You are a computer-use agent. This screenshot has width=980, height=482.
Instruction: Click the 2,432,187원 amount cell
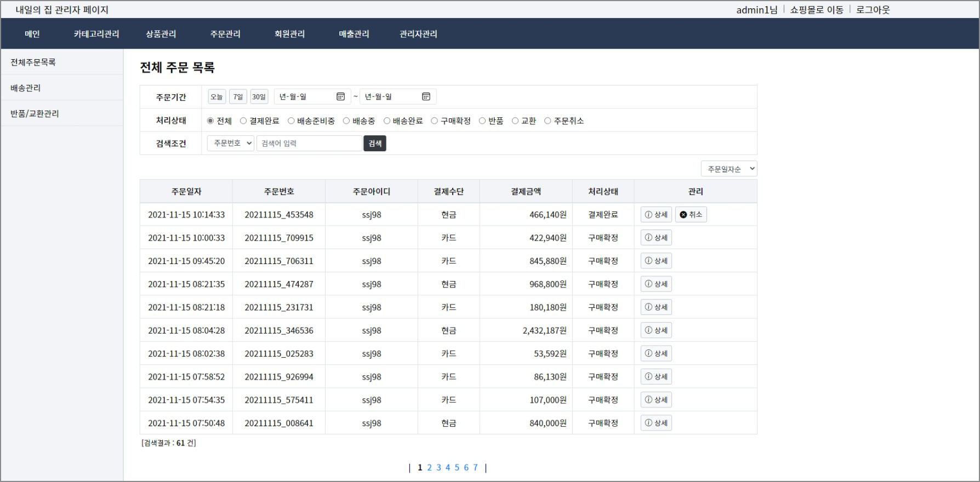click(x=526, y=330)
